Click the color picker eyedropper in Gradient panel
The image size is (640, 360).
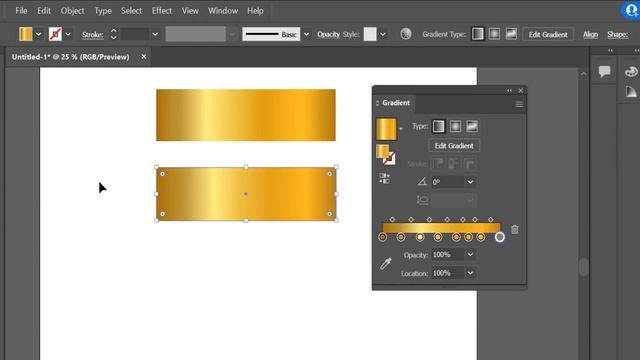coord(385,263)
